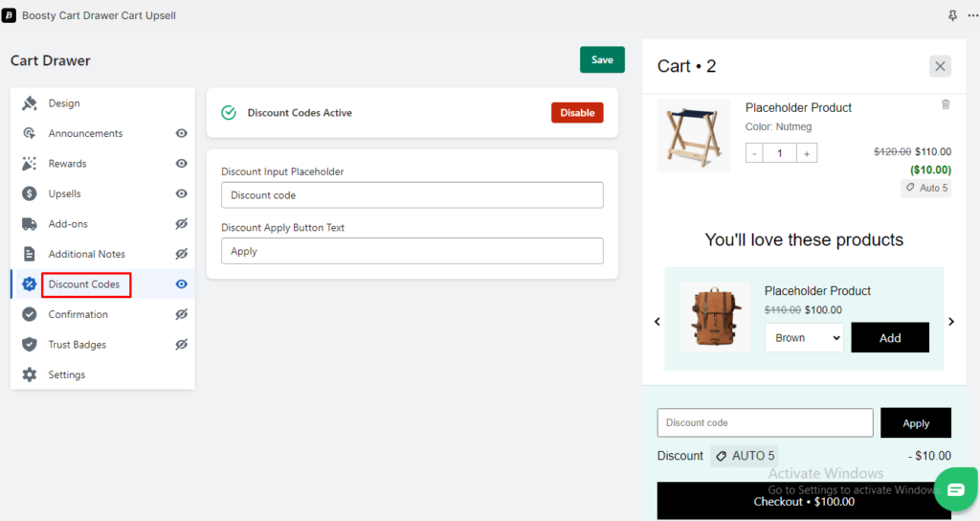The width and height of the screenshot is (980, 521).
Task: Click the red Disable button
Action: coord(577,113)
